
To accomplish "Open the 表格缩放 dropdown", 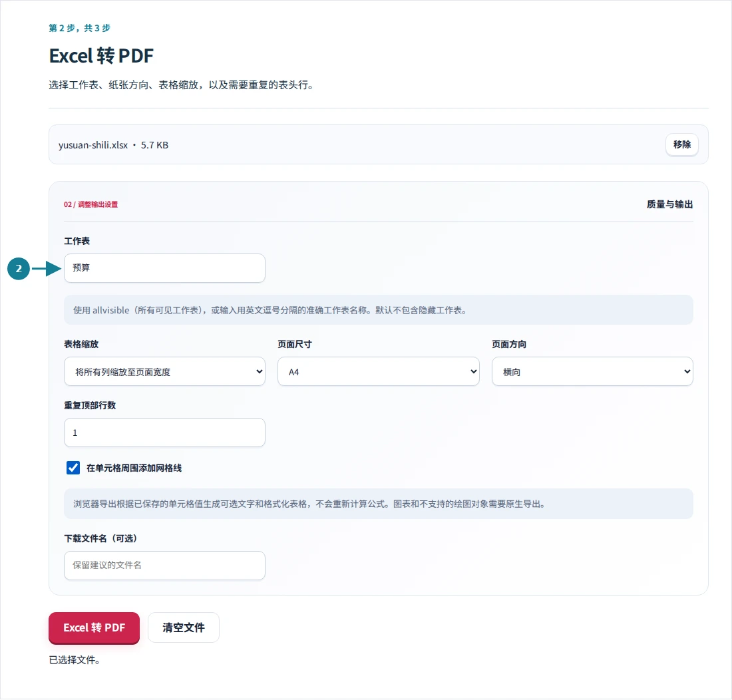I will click(164, 371).
